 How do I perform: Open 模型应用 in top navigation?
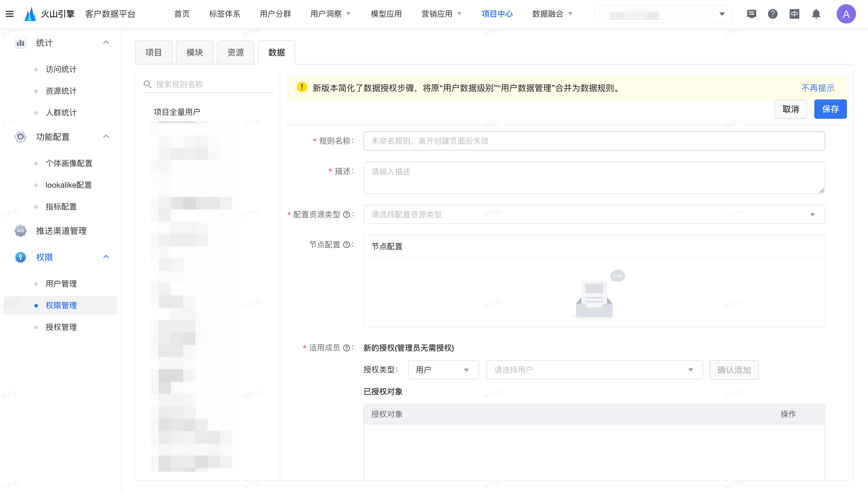pos(386,14)
